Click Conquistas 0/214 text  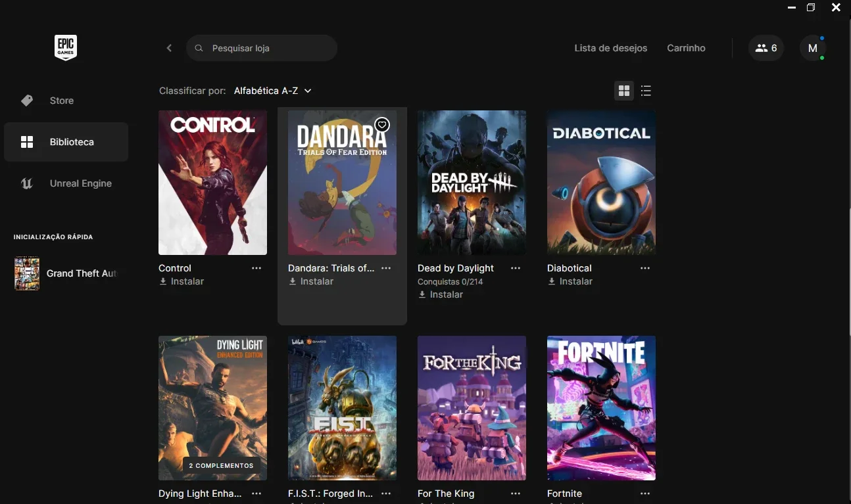[x=450, y=281]
